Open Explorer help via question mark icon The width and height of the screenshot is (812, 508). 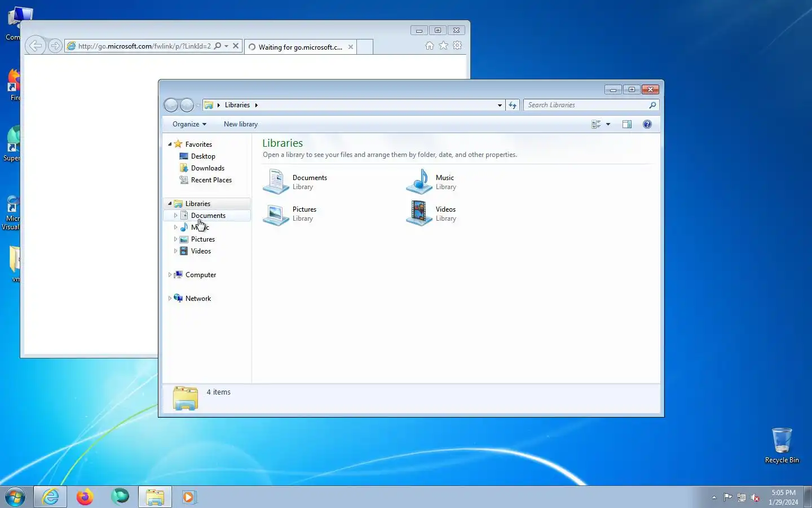[647, 124]
